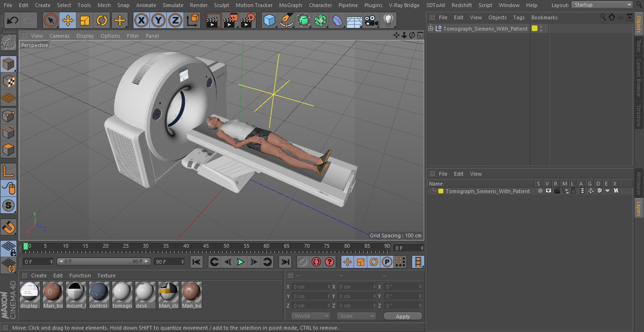Open Layer manager View menu
Screen dimensions: 644x332
476,174
